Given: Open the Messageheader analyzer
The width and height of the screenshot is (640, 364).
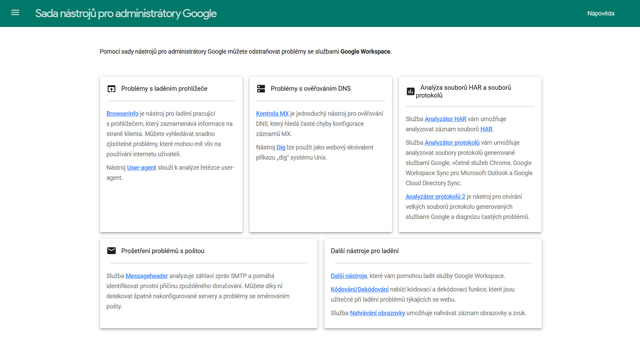Looking at the screenshot, I should [146, 276].
